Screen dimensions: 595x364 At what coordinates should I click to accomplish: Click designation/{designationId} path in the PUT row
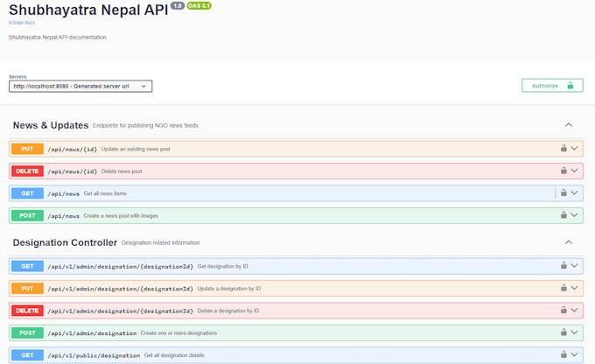point(120,289)
